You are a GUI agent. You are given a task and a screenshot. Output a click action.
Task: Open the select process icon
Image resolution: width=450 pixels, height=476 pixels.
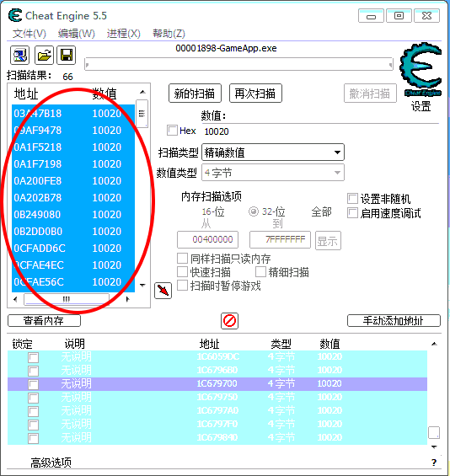point(19,56)
